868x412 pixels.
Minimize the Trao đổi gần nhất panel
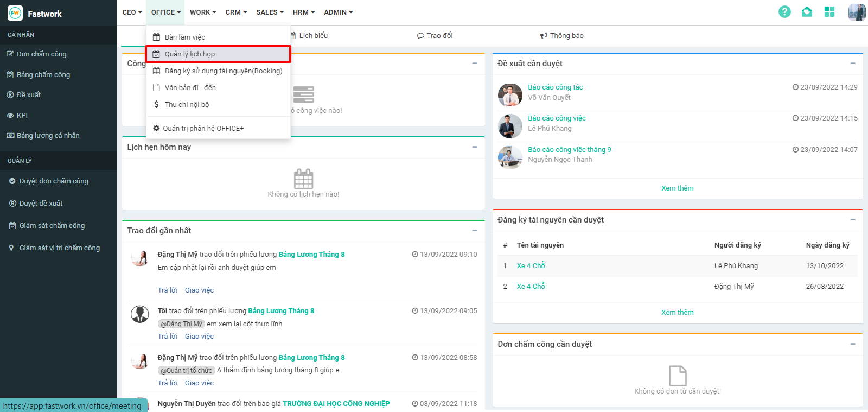pos(474,231)
